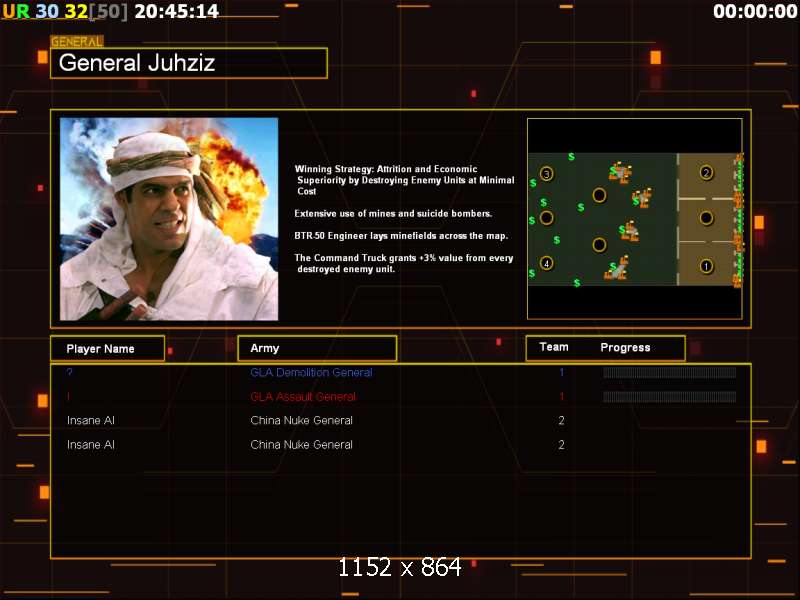Select the GENERAL label tab
Image resolution: width=800 pixels, height=600 pixels.
coord(77,41)
